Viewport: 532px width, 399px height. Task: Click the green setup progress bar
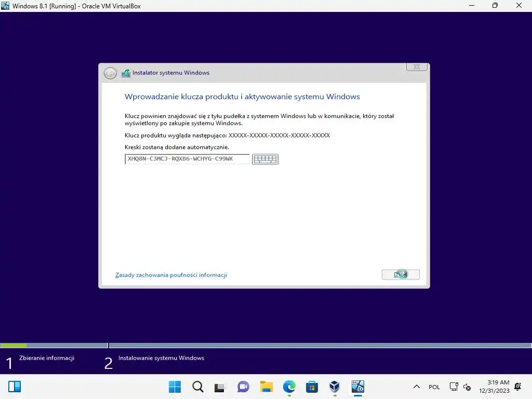[14, 345]
